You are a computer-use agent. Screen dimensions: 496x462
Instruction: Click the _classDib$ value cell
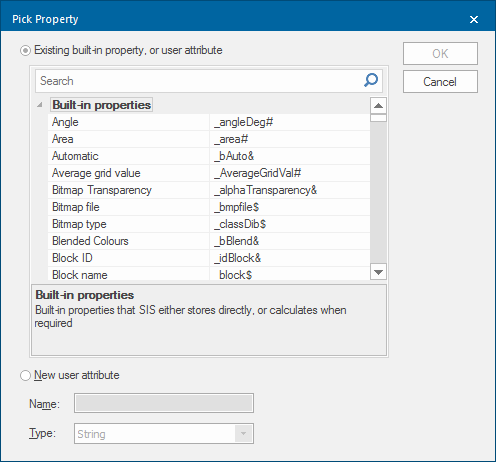pos(290,224)
